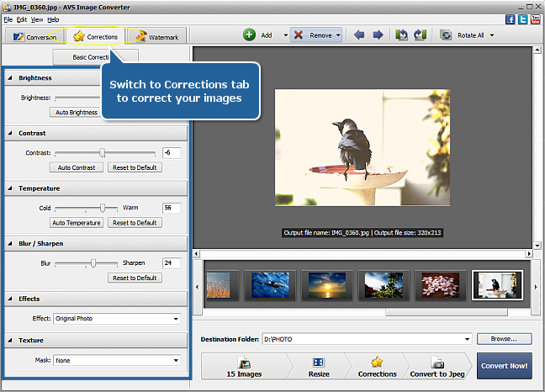Collapse the Brightness section
The height and width of the screenshot is (392, 545).
(10, 78)
